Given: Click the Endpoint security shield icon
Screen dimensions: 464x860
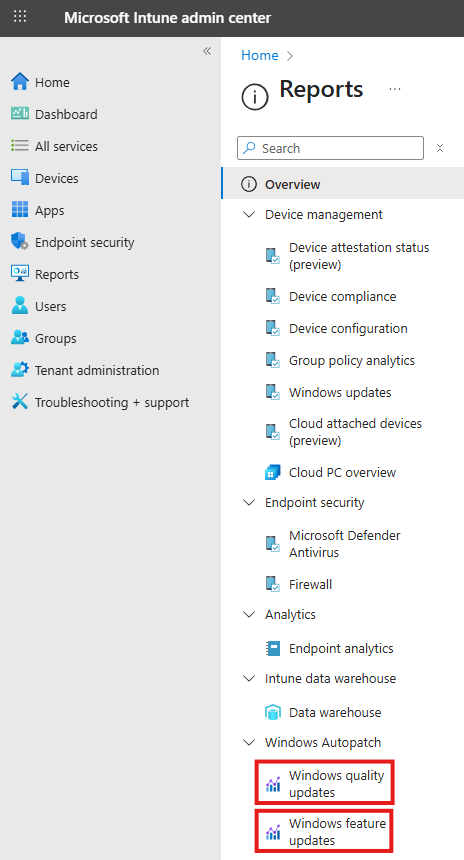Looking at the screenshot, I should tap(20, 242).
